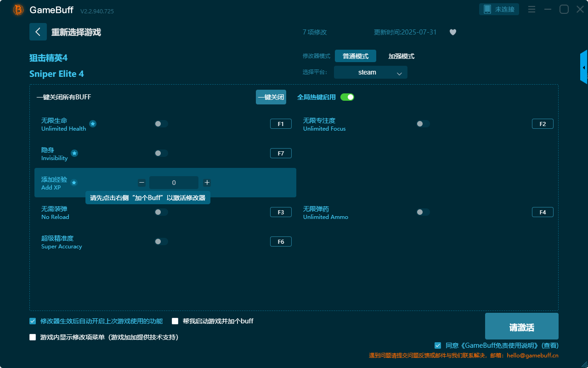Click the F1 hotkey button
This screenshot has width=588, height=368.
(281, 124)
